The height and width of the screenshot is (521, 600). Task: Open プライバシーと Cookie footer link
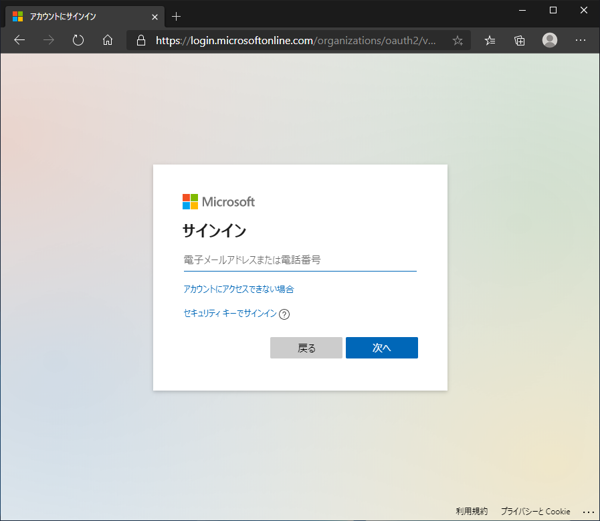click(535, 511)
